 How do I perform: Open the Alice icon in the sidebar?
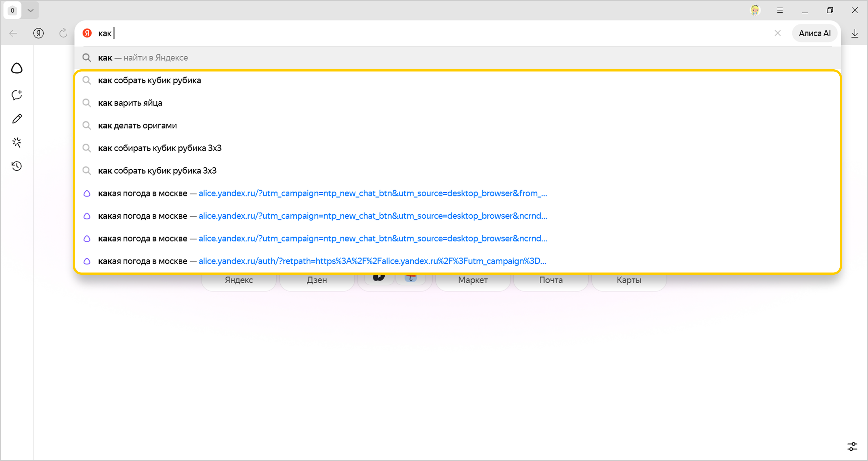[x=17, y=68]
